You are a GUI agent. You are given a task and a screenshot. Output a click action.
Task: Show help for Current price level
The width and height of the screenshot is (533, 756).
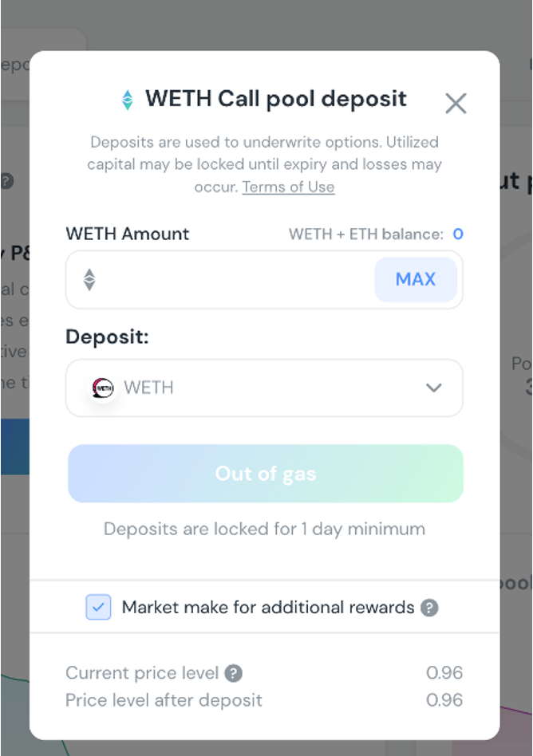coord(233,673)
